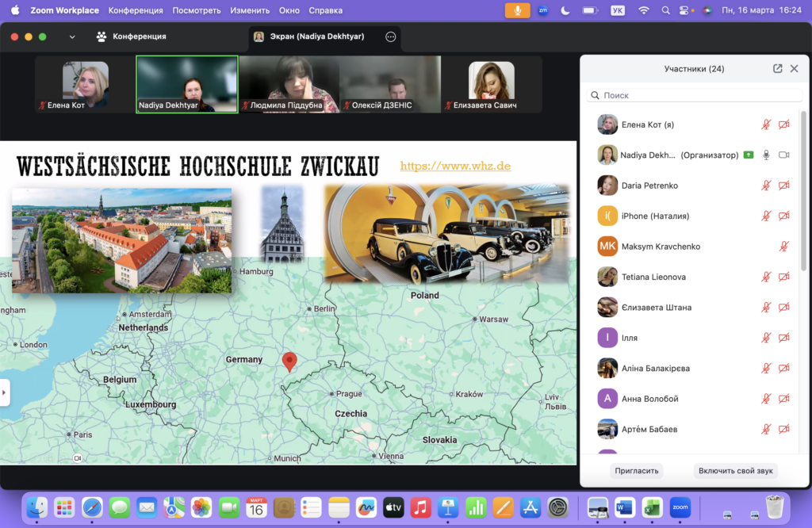The width and height of the screenshot is (812, 528).
Task: Open the www.whz.de hyperlink
Action: click(455, 166)
